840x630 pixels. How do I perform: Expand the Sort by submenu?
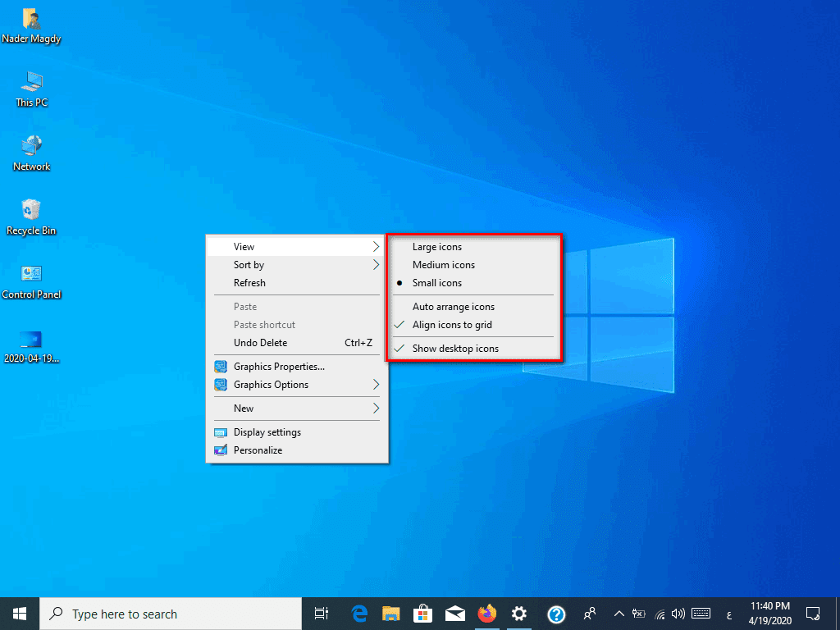297,265
